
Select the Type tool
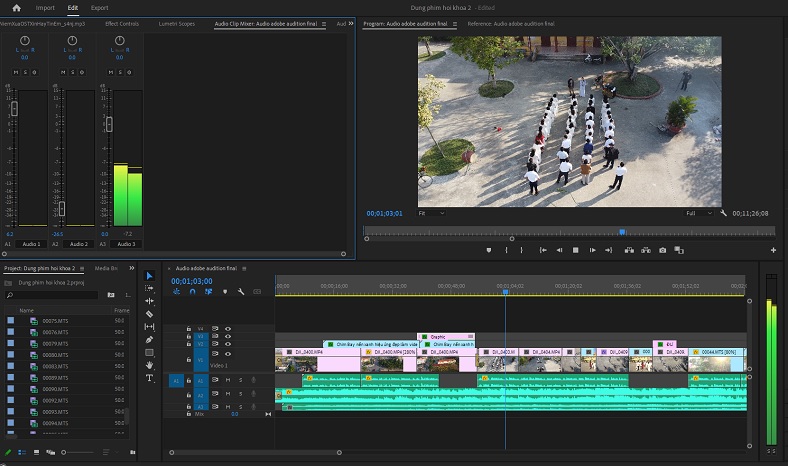click(x=150, y=378)
